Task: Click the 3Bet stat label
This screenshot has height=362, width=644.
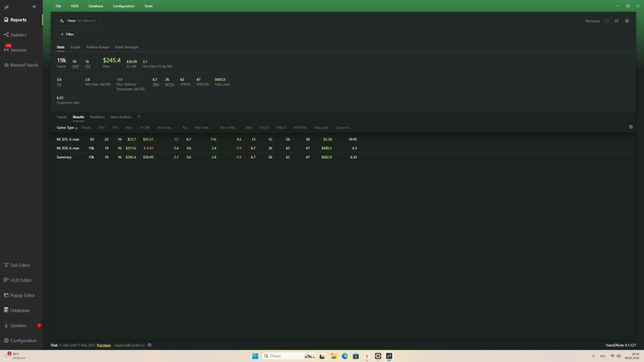Action: 155,85
